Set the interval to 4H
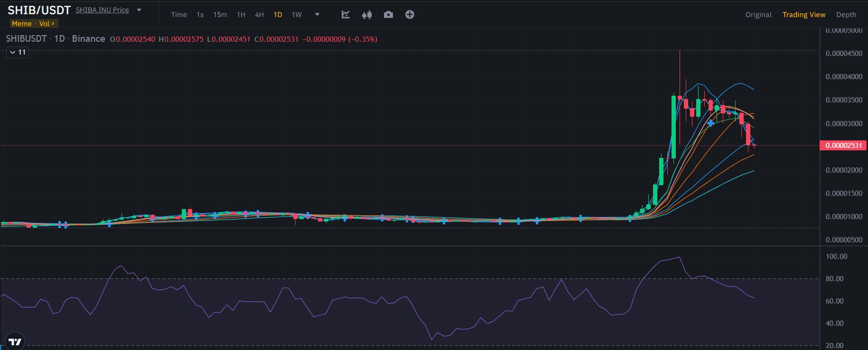 click(x=259, y=15)
